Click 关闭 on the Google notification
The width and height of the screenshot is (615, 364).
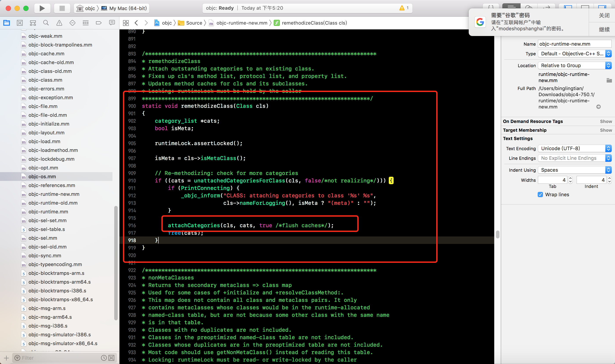tap(604, 15)
